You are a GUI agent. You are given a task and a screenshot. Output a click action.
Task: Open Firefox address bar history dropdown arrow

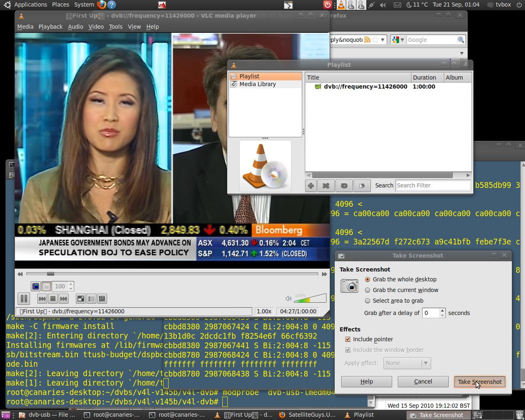click(382, 40)
